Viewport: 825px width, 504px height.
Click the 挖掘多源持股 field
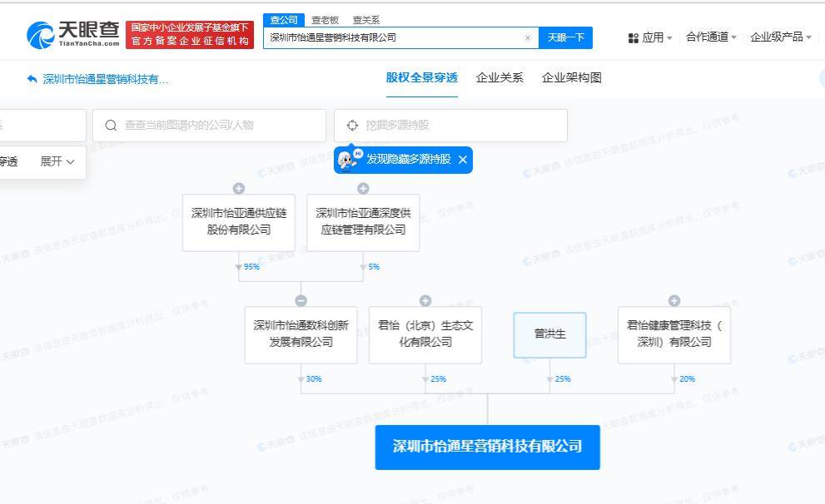(450, 125)
